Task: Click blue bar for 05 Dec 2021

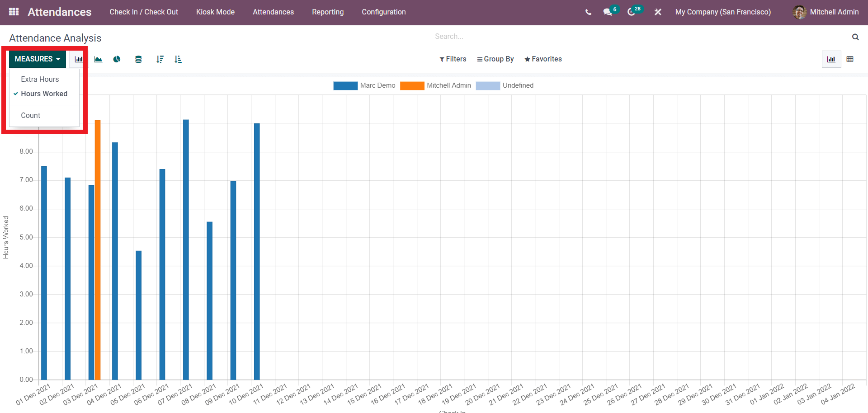Action: [139, 315]
